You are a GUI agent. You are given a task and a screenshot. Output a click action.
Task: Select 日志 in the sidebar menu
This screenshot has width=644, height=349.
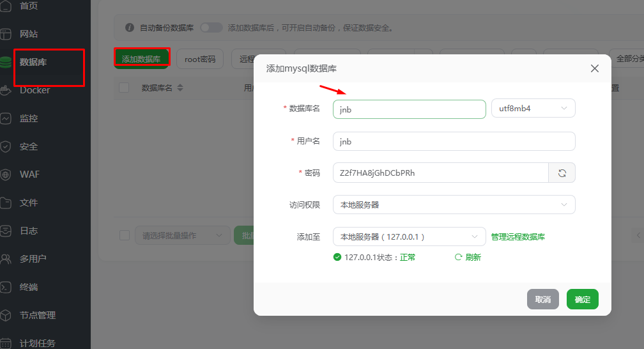coord(29,231)
